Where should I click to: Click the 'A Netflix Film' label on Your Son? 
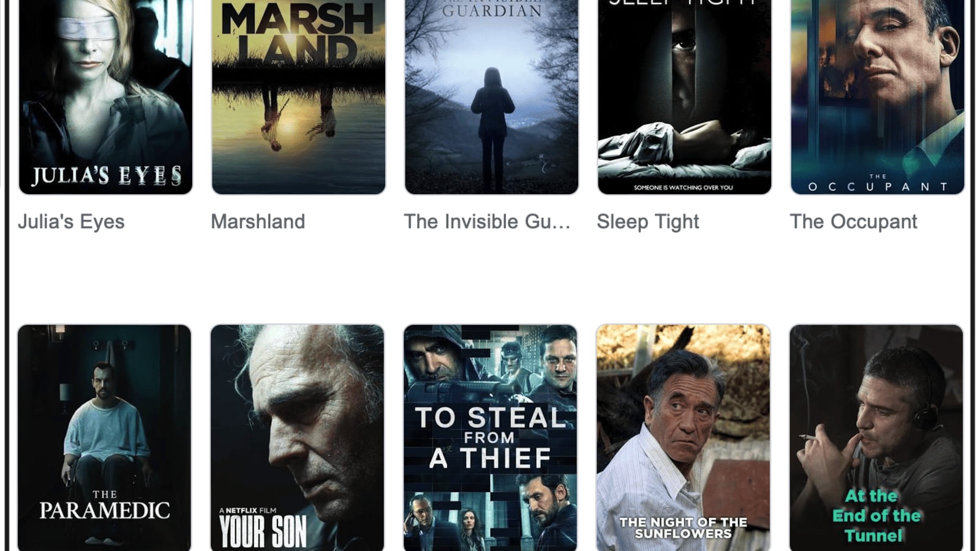[247, 510]
